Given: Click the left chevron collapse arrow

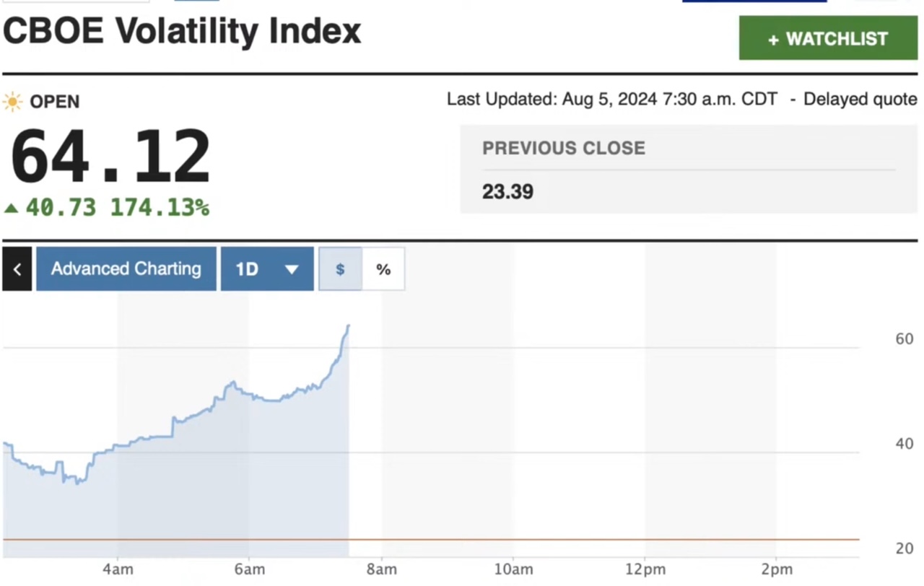Looking at the screenshot, I should pyautogui.click(x=17, y=269).
